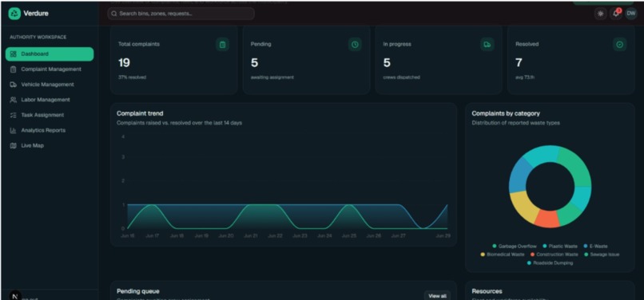Click the Labor Management people icon
This screenshot has width=644, height=300.
[13, 100]
